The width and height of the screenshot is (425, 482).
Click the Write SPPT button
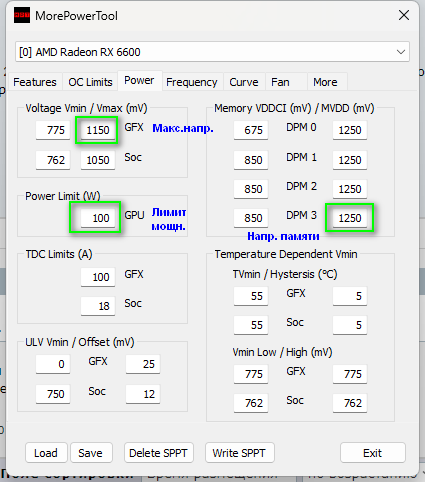click(x=239, y=453)
